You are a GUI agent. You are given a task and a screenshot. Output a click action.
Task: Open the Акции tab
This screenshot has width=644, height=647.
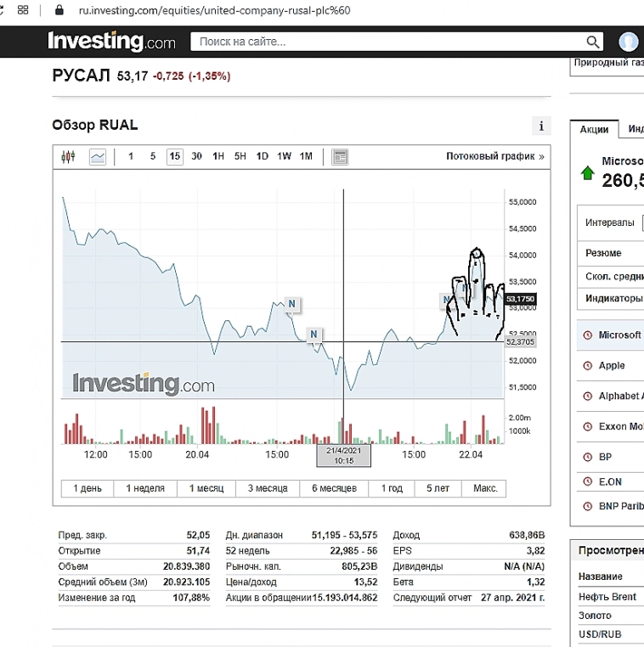[x=594, y=129]
